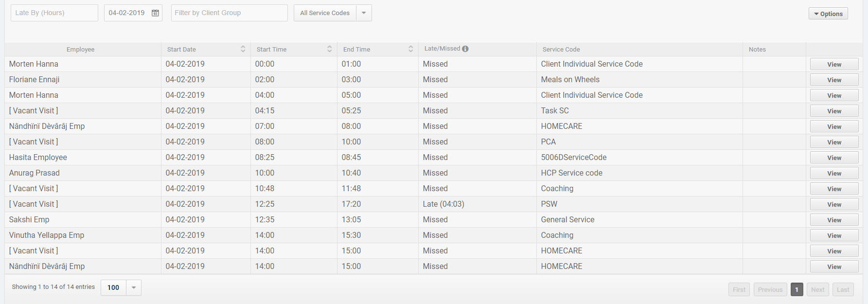
Task: Click the Next page button
Action: 817,289
